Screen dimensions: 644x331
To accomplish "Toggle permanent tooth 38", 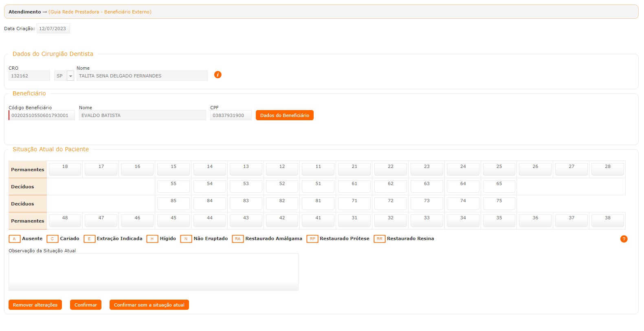I will point(607,221).
